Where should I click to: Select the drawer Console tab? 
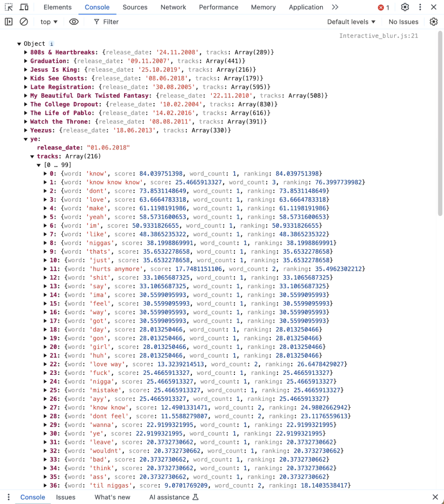(x=33, y=497)
